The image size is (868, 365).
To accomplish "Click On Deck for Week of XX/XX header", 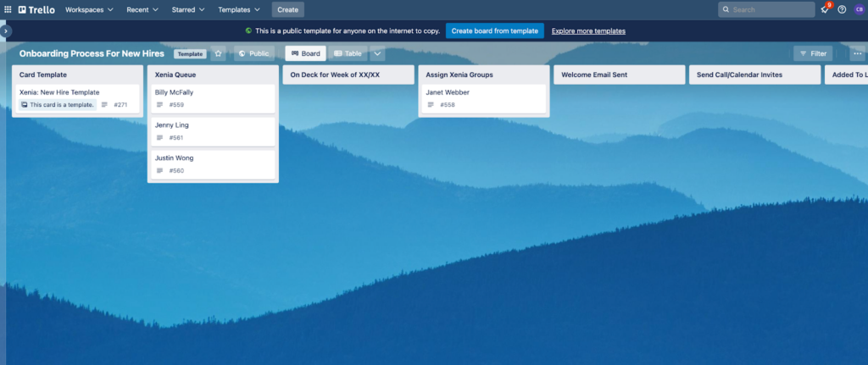I will click(x=335, y=75).
